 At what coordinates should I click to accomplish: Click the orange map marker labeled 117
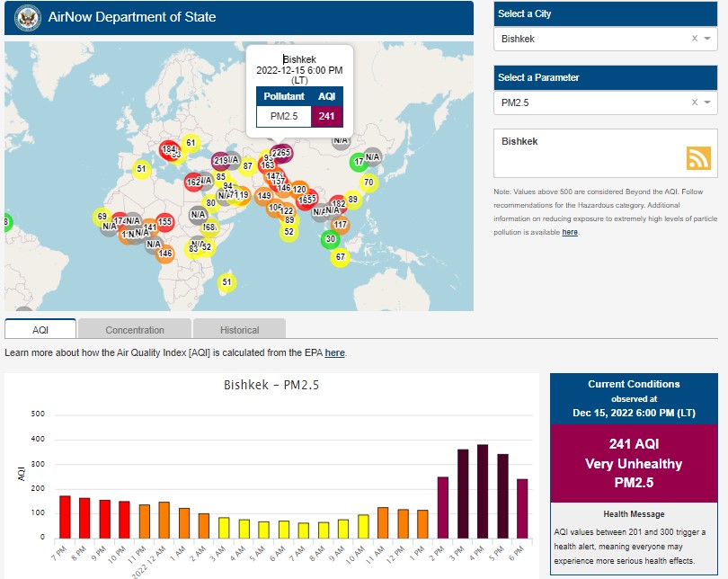(340, 225)
